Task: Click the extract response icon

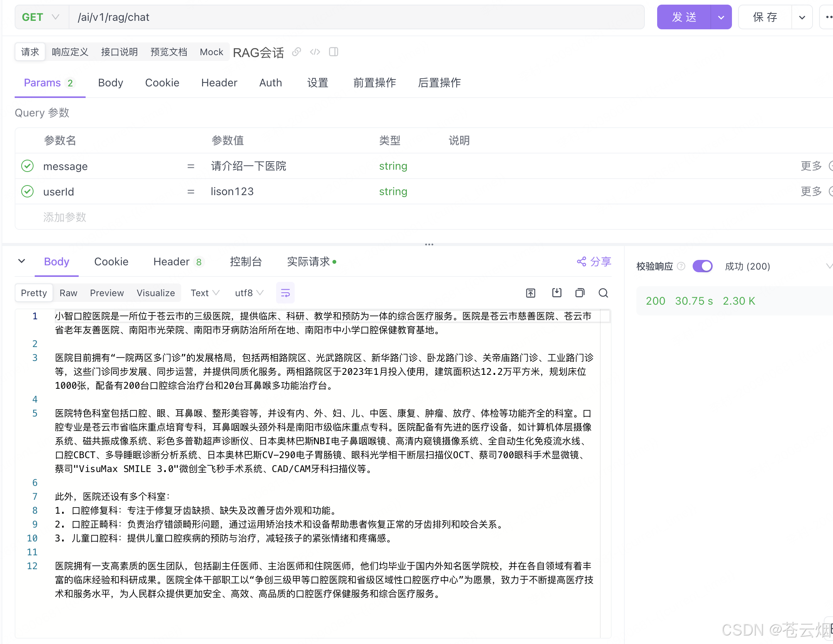Action: (x=531, y=293)
